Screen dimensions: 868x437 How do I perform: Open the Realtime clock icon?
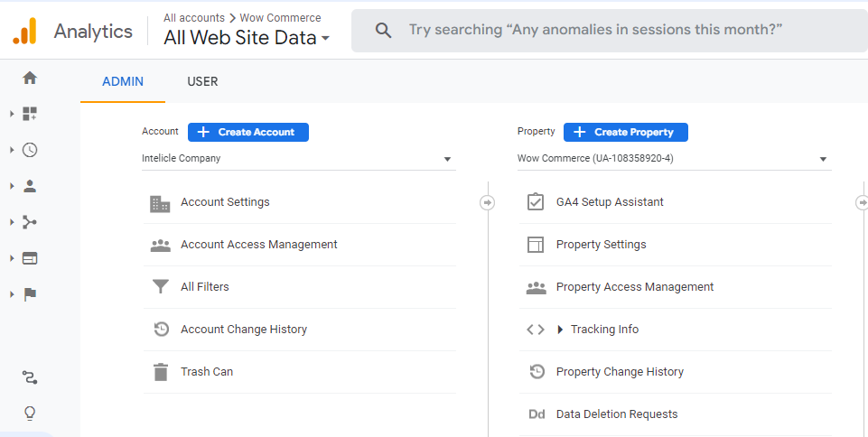pos(30,150)
